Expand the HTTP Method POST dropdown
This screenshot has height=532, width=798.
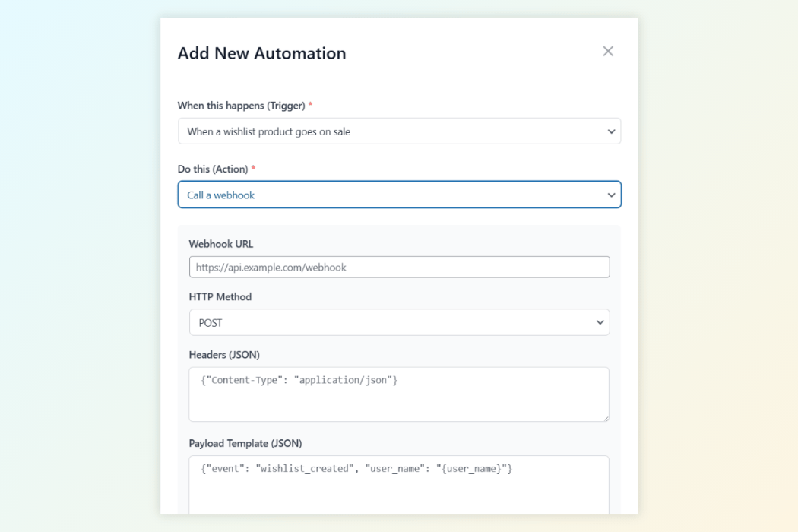coord(398,323)
